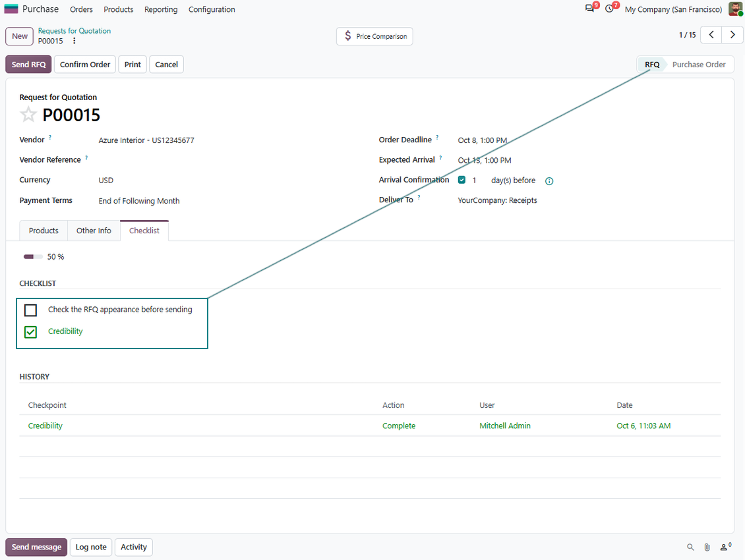Click the arrival confirmation info icon
This screenshot has width=745, height=560.
point(549,181)
